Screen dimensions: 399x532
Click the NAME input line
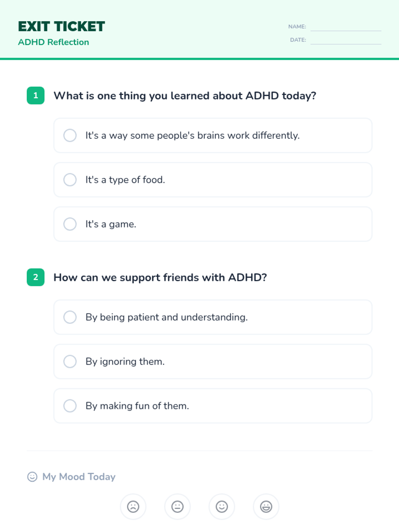[x=346, y=27]
